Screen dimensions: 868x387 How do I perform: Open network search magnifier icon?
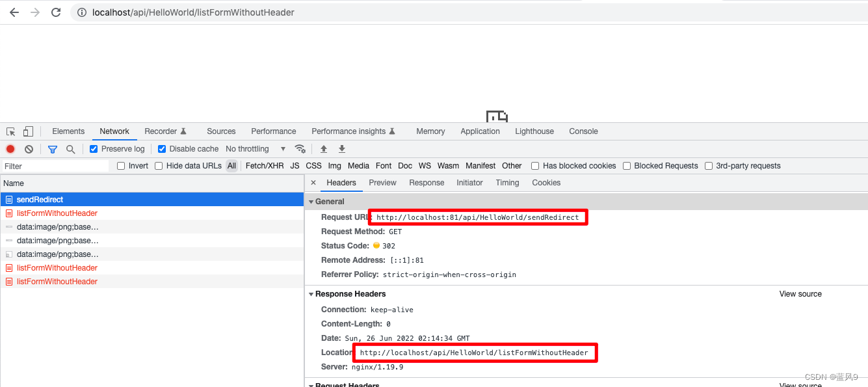click(x=70, y=149)
